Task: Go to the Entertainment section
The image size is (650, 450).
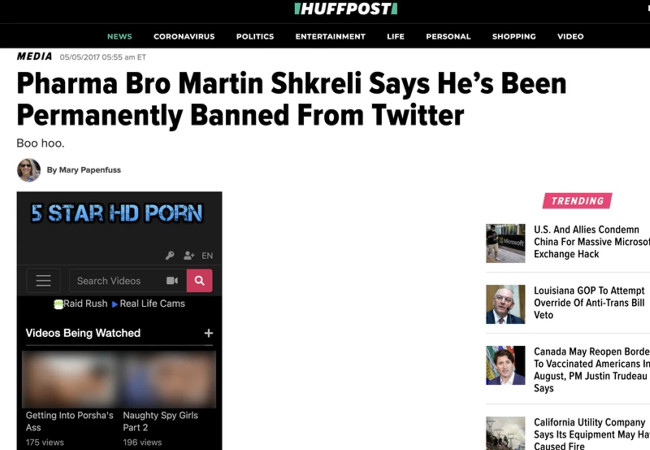Action: coord(330,36)
